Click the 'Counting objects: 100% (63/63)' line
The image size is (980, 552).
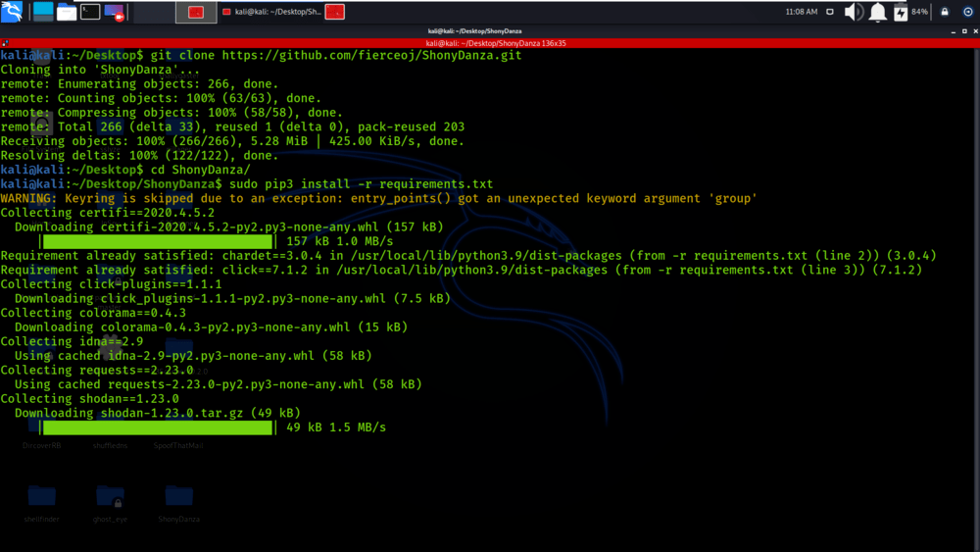coord(161,98)
